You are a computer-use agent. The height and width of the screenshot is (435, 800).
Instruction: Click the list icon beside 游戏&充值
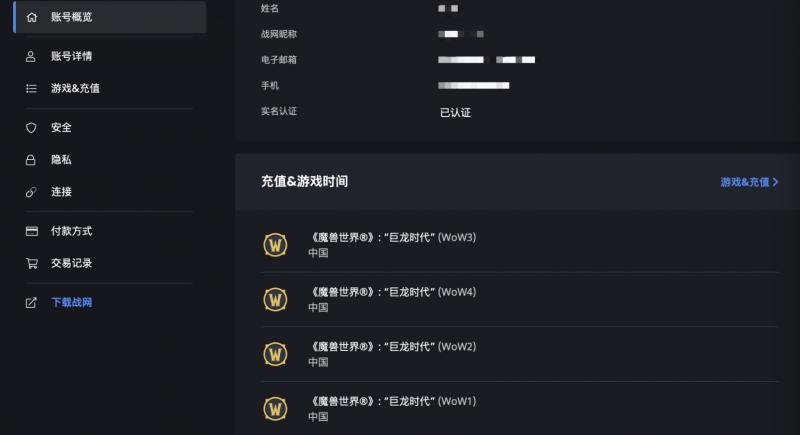[x=31, y=88]
